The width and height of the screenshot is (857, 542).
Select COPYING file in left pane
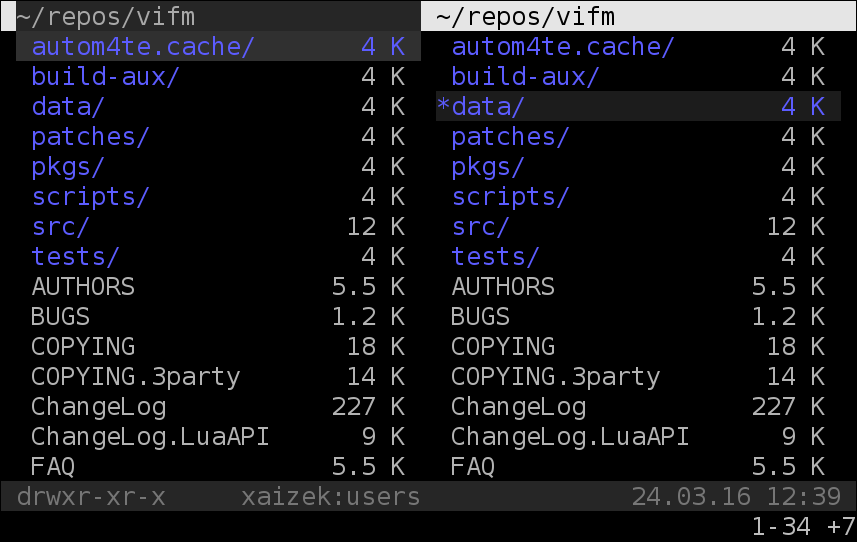click(x=219, y=346)
